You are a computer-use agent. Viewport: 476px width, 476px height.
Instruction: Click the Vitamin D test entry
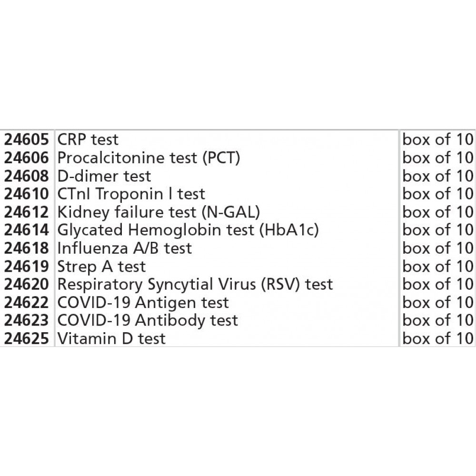point(111,338)
